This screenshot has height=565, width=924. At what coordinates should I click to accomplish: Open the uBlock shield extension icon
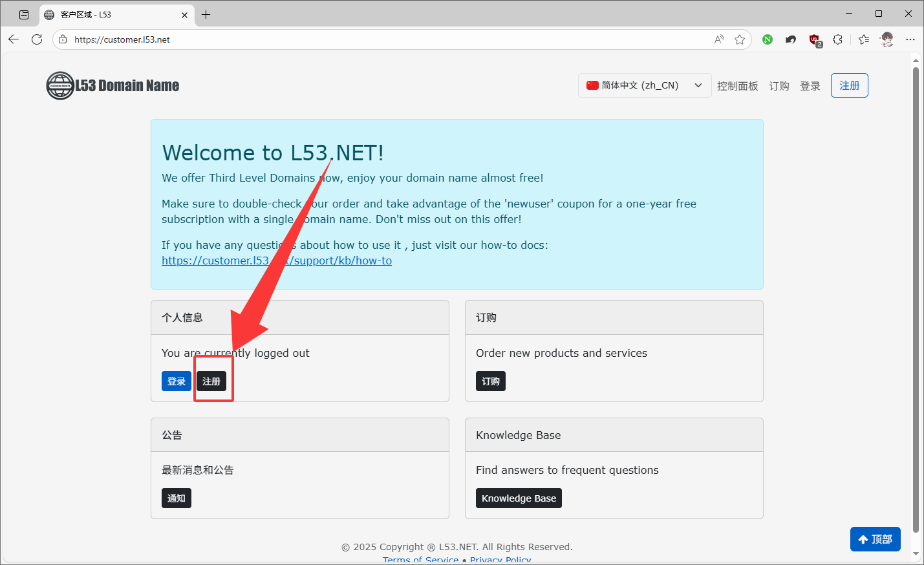click(815, 39)
